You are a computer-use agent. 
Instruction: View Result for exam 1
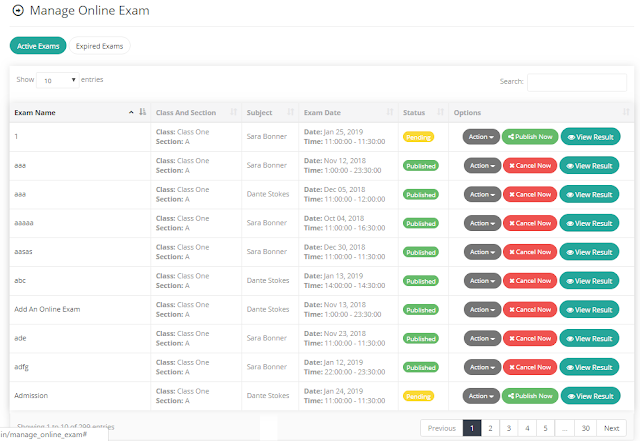coord(591,137)
